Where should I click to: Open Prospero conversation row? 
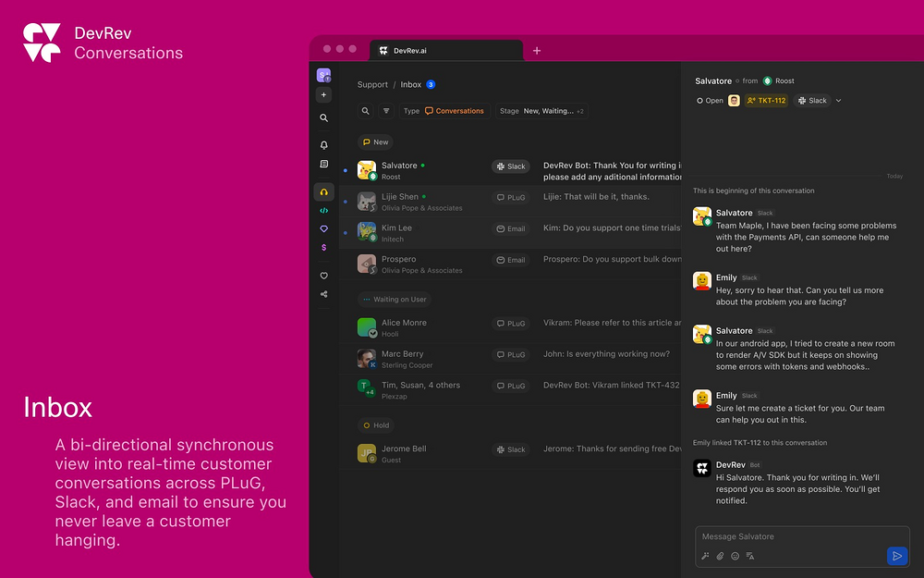[510, 264]
